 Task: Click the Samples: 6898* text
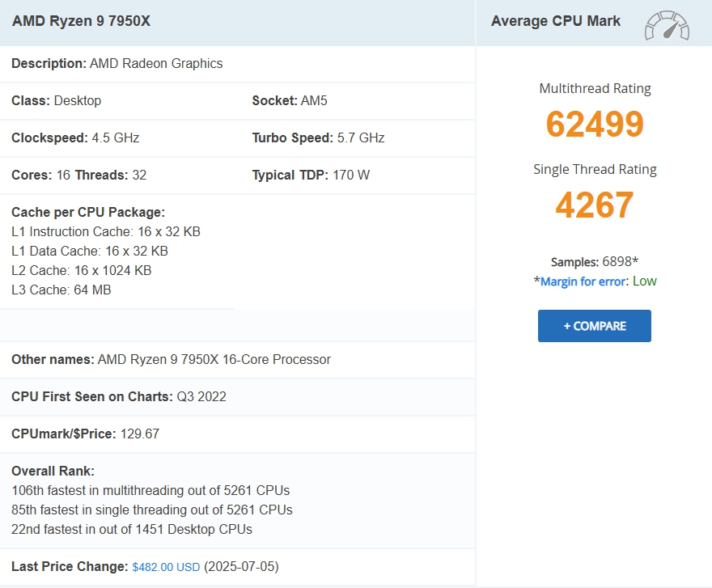coord(595,261)
